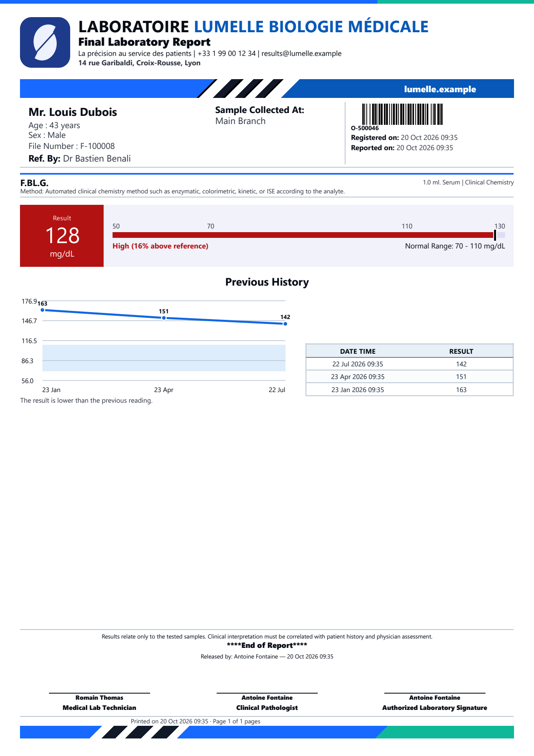Click the 142 data point on the chart
Viewport: 534px width, 756px height.
click(x=285, y=324)
